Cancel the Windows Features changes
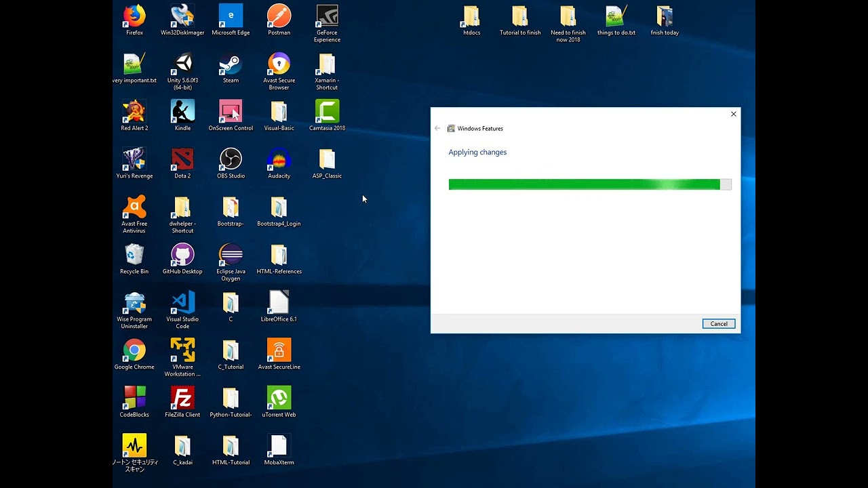868x488 pixels. (719, 324)
